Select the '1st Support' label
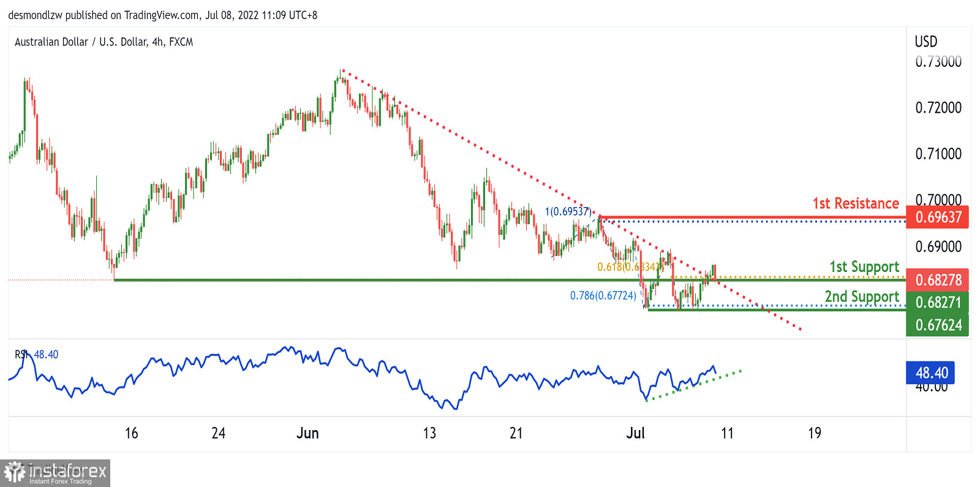980x487 pixels. [x=864, y=267]
